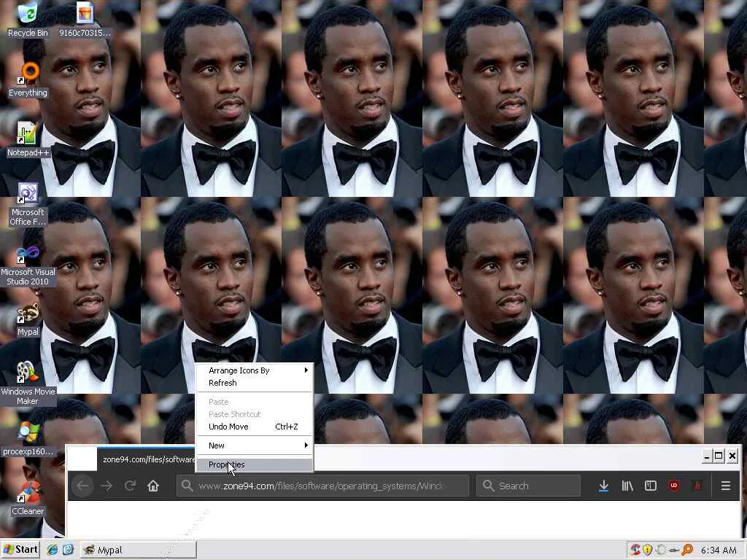This screenshot has height=560, width=747.
Task: Toggle the Sidebars icon in browser toolbar
Action: 650,486
